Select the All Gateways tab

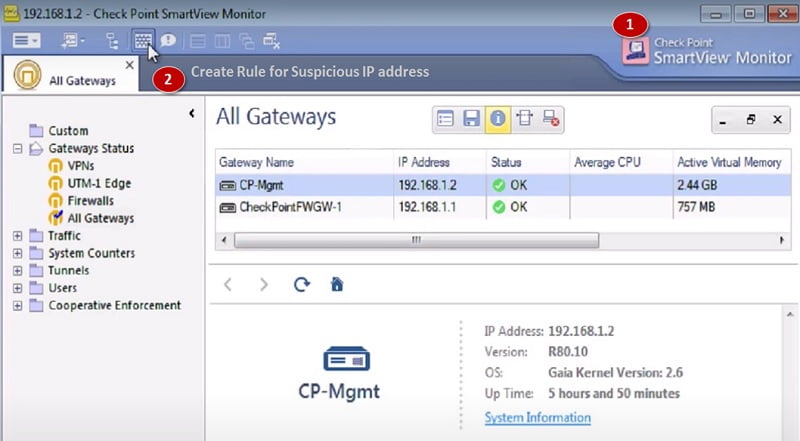click(x=70, y=75)
